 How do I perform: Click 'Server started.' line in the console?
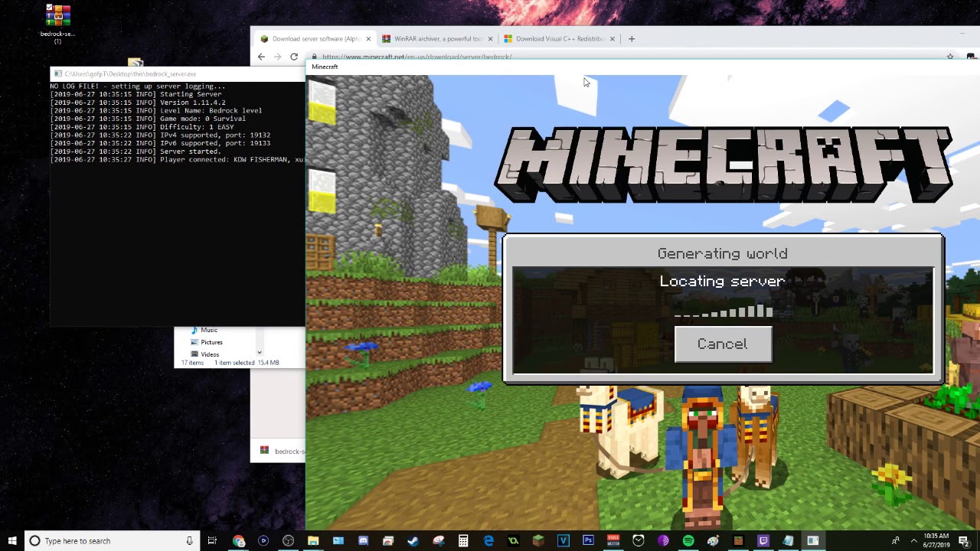(136, 152)
